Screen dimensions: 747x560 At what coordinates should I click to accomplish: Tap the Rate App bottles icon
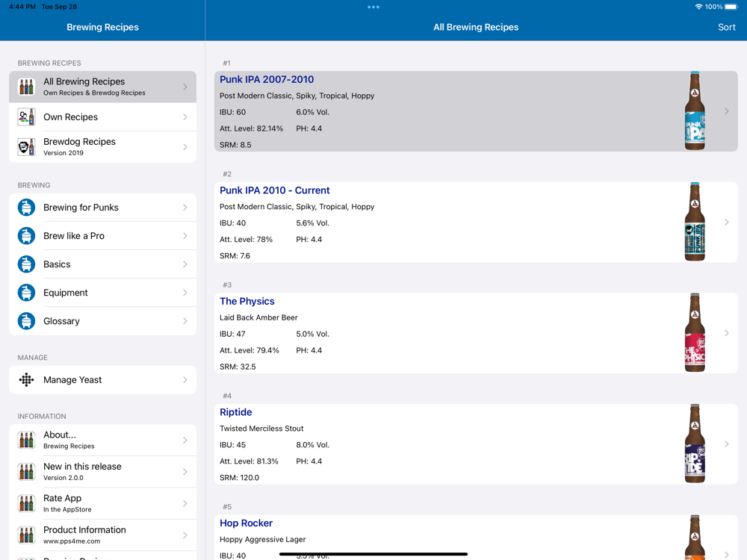(26, 503)
